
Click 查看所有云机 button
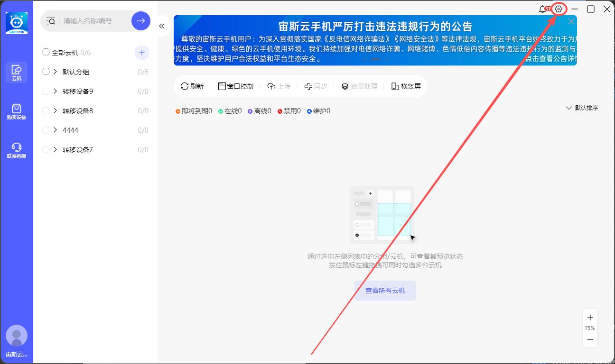(385, 291)
